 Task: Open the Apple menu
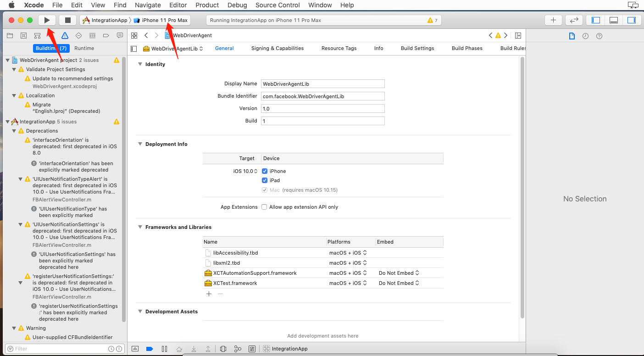[11, 5]
